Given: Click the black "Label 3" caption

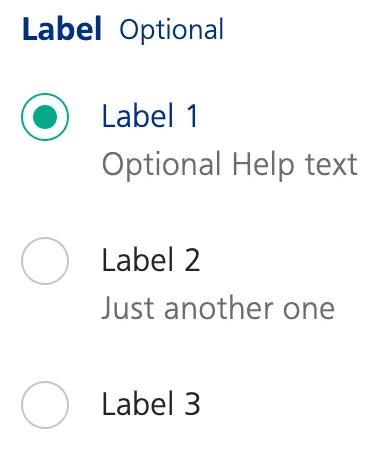Looking at the screenshot, I should (151, 404).
